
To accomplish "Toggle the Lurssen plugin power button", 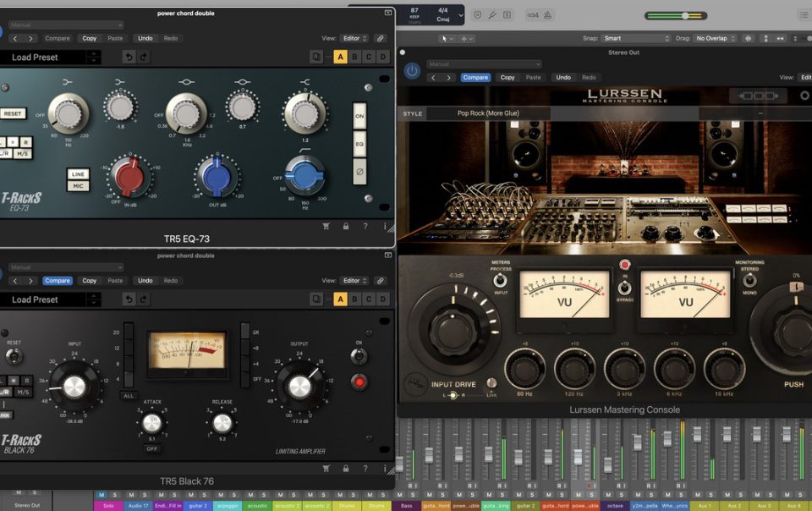I will coord(412,71).
